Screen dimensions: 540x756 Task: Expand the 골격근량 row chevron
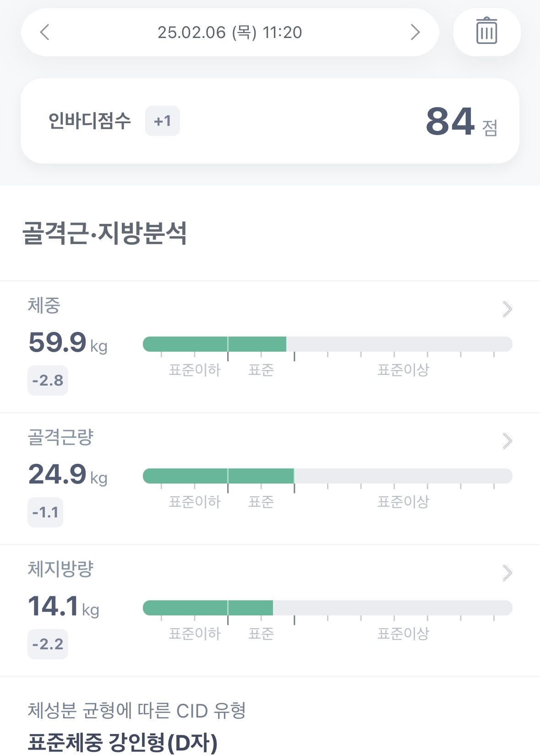point(507,441)
